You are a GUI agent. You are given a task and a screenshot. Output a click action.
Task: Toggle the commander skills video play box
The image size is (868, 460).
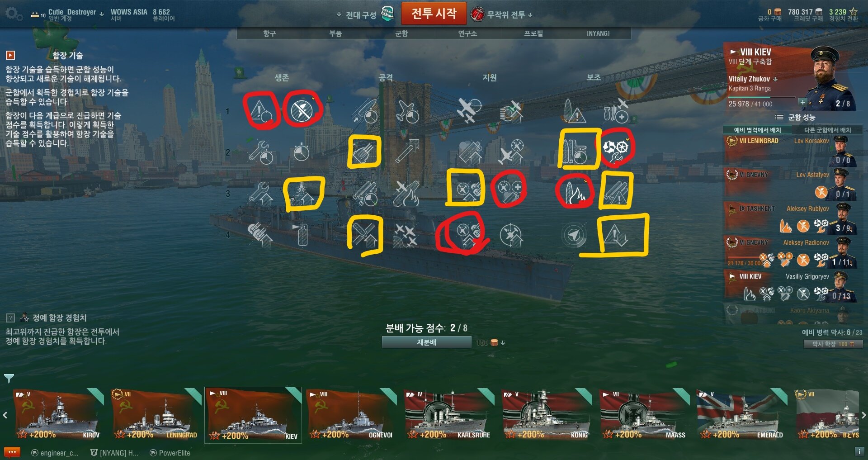(x=10, y=55)
